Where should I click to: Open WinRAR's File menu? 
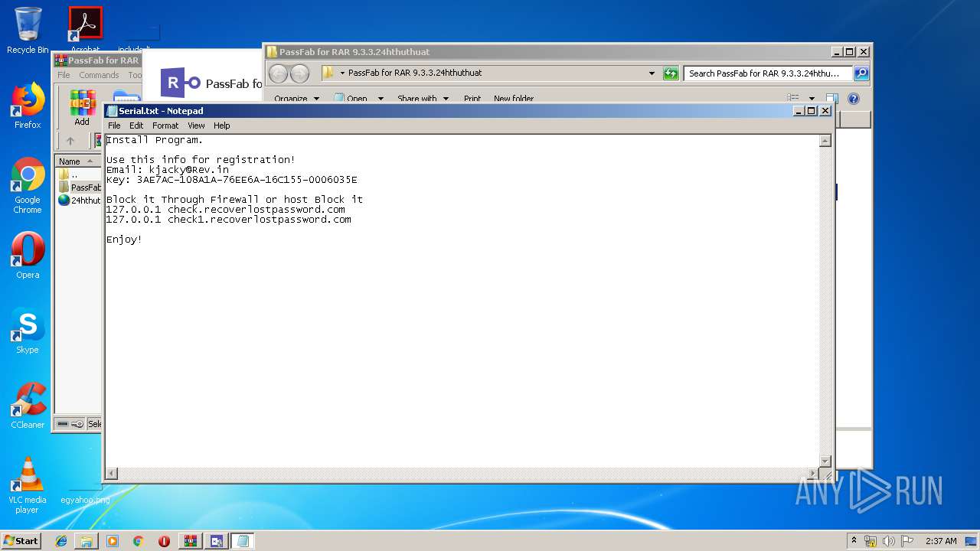(64, 75)
